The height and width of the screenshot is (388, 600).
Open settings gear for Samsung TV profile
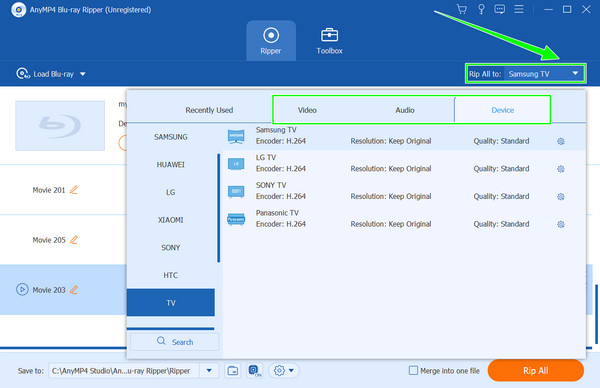click(x=561, y=141)
